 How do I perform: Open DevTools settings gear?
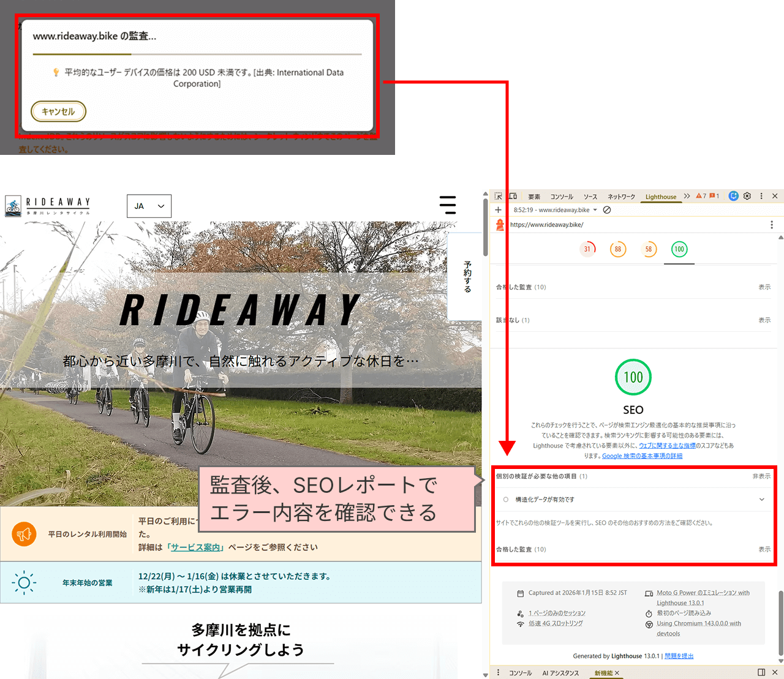coord(747,196)
